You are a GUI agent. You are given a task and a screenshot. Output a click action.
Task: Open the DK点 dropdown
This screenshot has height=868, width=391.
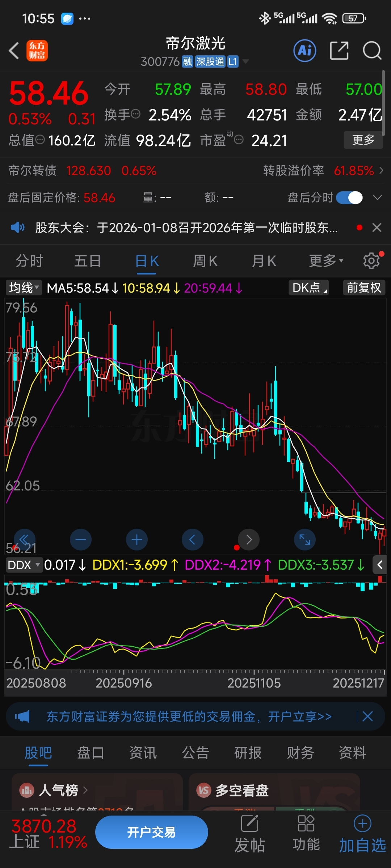(x=309, y=288)
